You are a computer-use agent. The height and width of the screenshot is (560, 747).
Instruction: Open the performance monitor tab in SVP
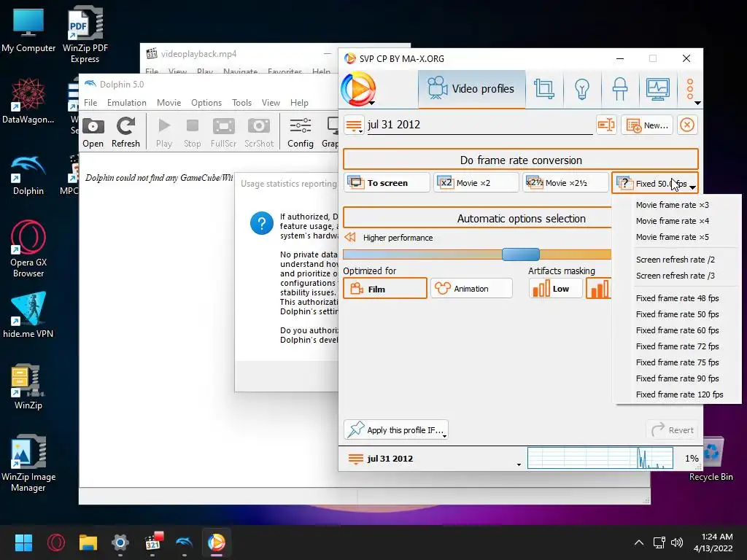[658, 89]
